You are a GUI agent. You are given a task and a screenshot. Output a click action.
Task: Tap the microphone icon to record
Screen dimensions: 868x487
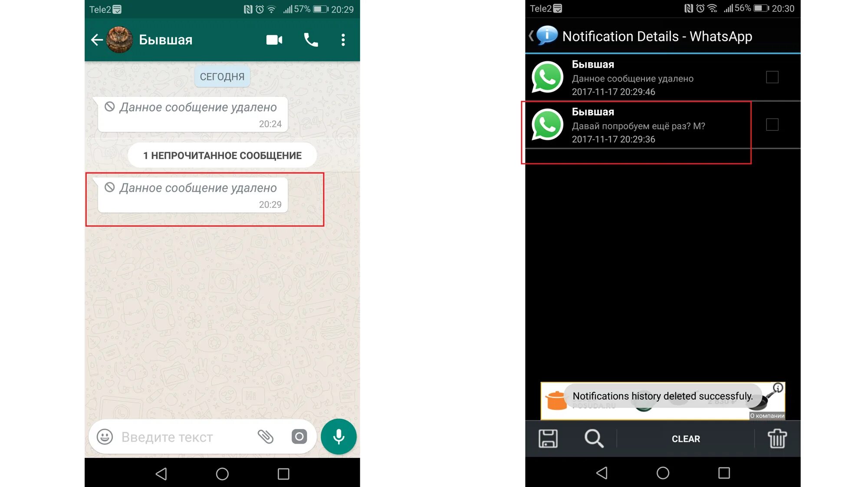tap(338, 436)
